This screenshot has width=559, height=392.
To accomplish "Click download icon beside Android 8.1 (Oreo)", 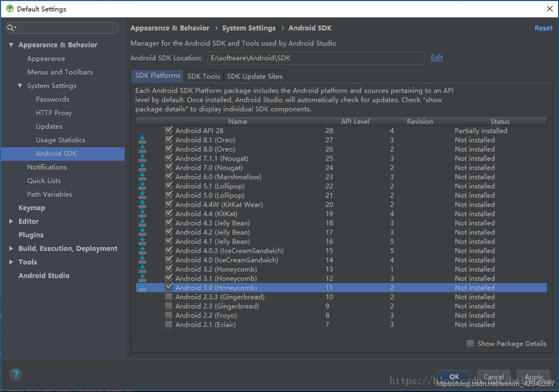I will pos(142,140).
